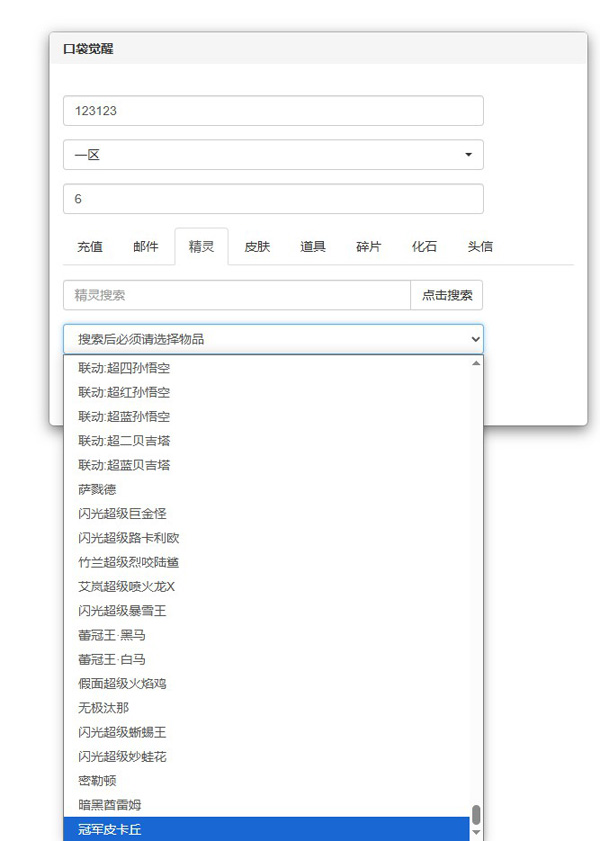
Task: Click the 点击搜索 button
Action: 447,295
